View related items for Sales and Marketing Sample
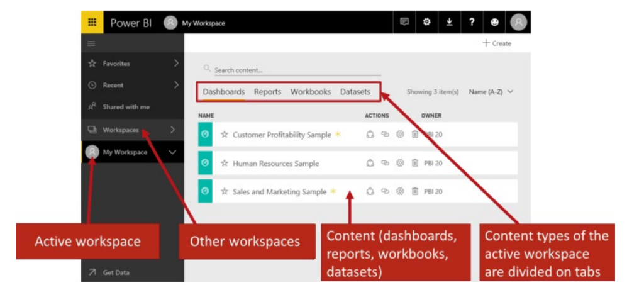This screenshot has width=644, height=285. click(385, 191)
